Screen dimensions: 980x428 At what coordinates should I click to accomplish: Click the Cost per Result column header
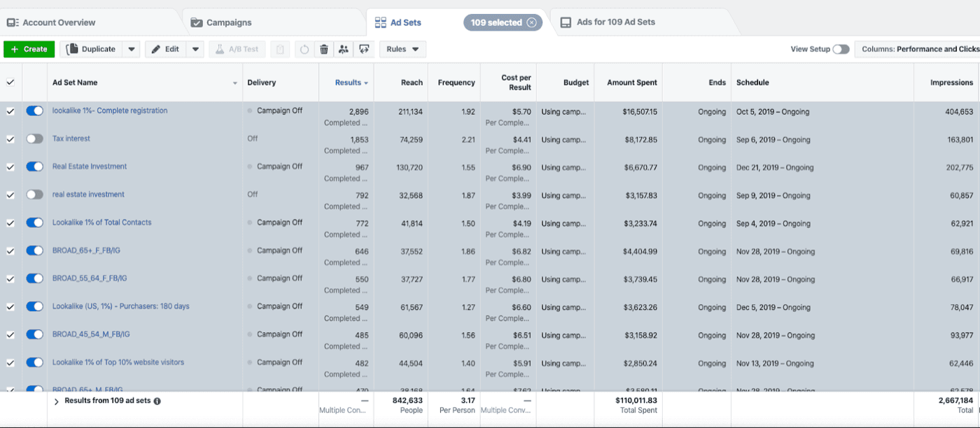(516, 83)
